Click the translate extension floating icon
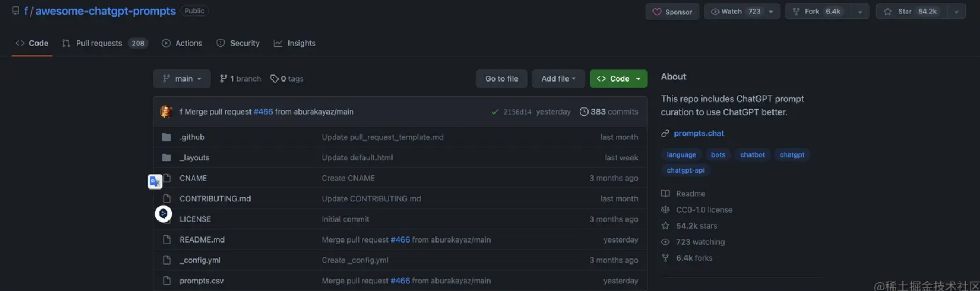This screenshot has width=980, height=291. click(155, 181)
